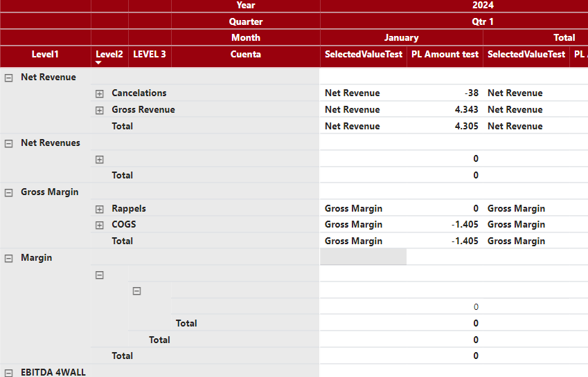Expand the Rappels row
The width and height of the screenshot is (588, 377).
(x=99, y=209)
